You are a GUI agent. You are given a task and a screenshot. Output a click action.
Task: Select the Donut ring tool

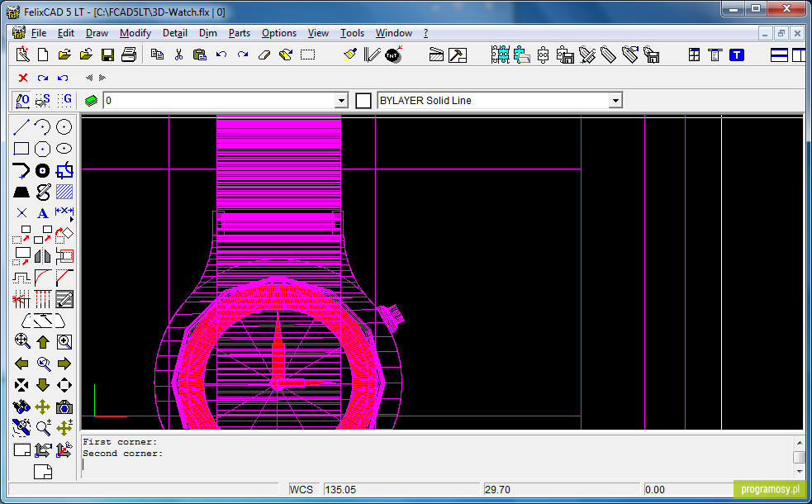click(x=42, y=170)
